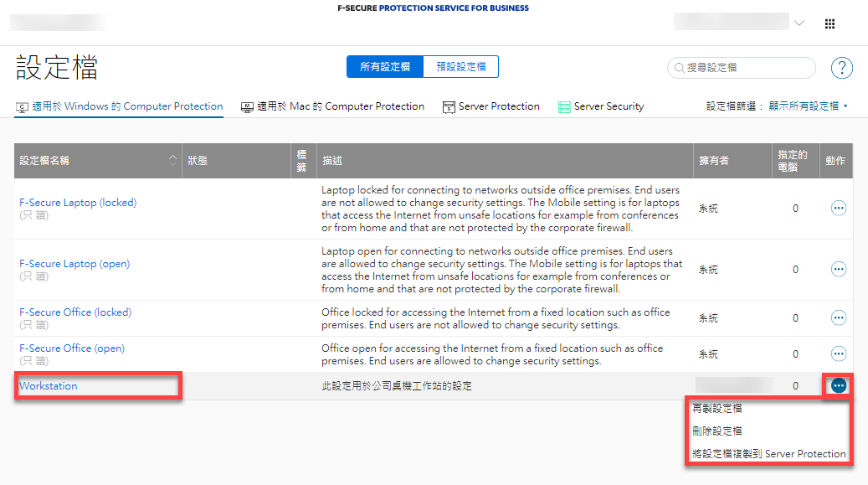This screenshot has height=485, width=868.
Task: Click the help question mark icon
Action: [841, 68]
